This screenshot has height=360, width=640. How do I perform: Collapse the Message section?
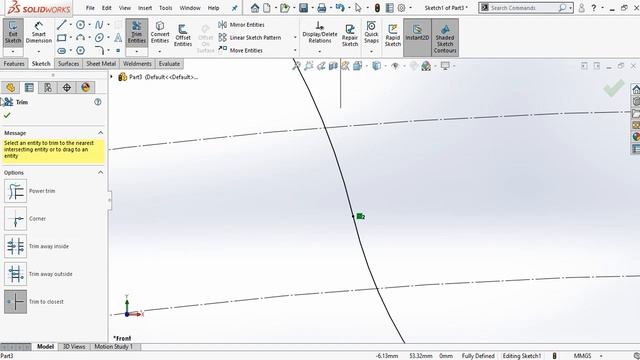point(100,133)
